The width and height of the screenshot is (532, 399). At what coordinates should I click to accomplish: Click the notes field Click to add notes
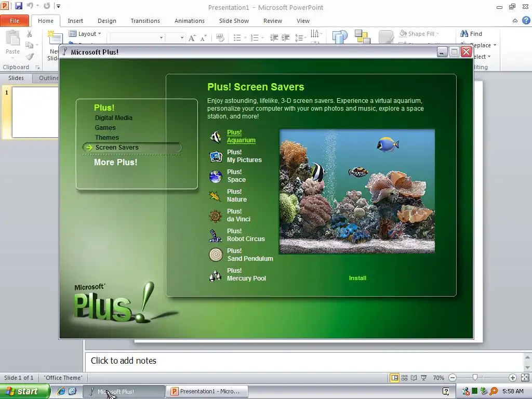(304, 361)
